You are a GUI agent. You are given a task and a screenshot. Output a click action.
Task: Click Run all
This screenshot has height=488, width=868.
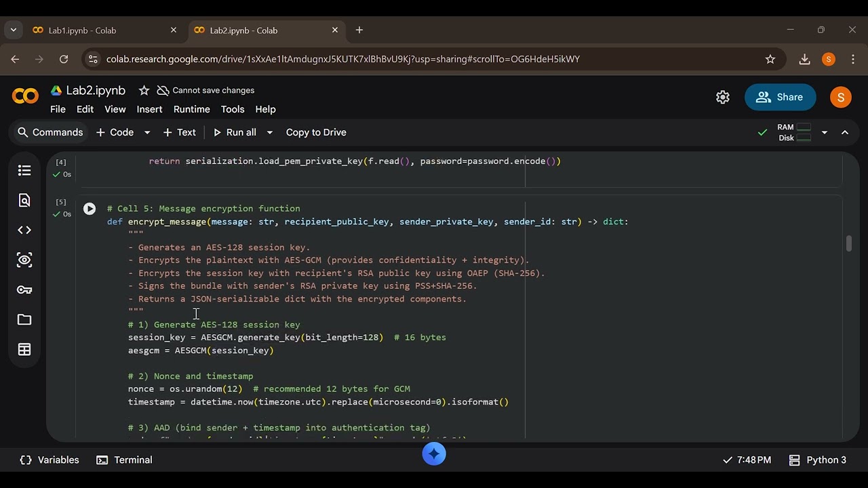click(x=235, y=132)
